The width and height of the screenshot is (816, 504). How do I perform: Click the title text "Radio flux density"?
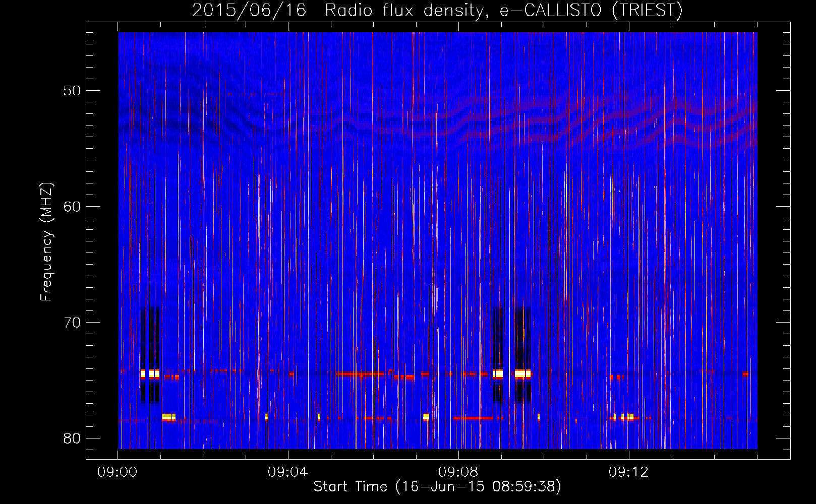point(403,10)
